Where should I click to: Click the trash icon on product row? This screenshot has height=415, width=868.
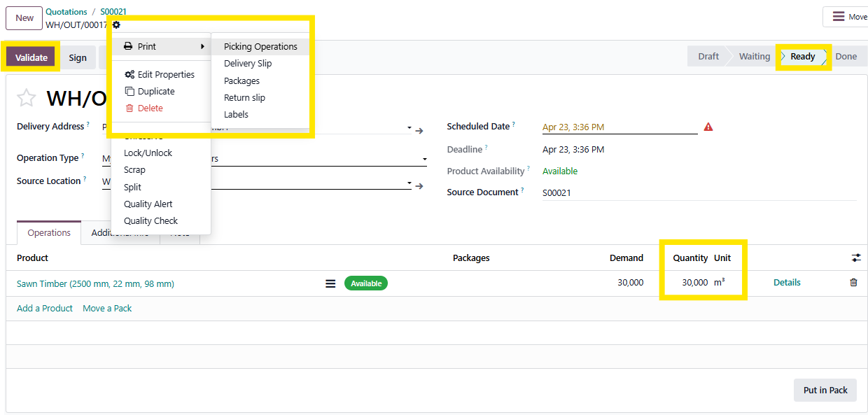click(853, 283)
